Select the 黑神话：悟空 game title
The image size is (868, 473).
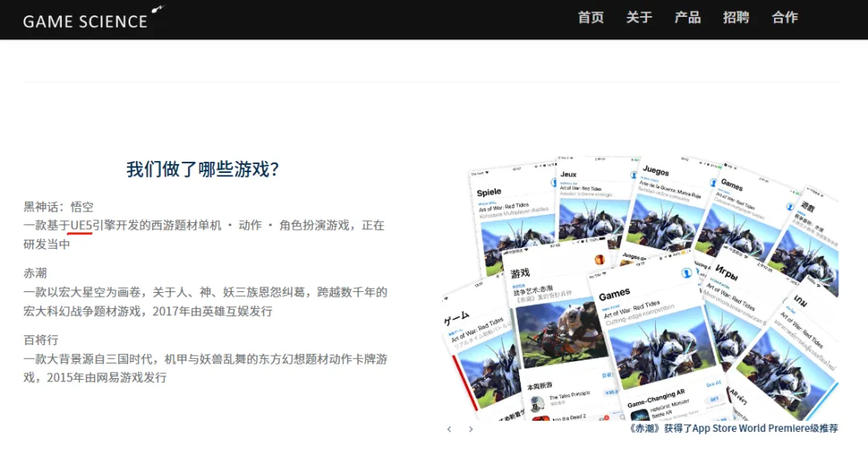tap(59, 207)
